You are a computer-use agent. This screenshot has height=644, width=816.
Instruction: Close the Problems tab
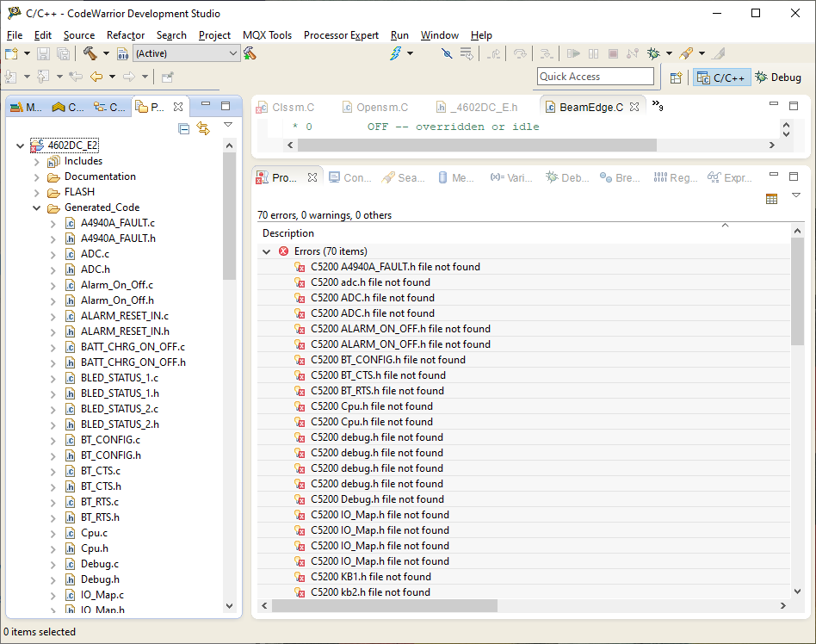[x=312, y=177]
